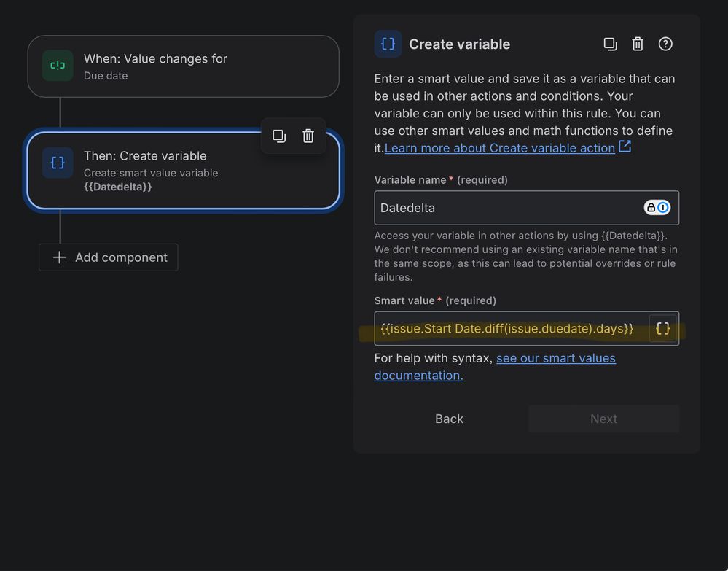Viewport: 728px width, 571px height.
Task: Duplicate action via the panel header copy icon
Action: click(x=610, y=44)
